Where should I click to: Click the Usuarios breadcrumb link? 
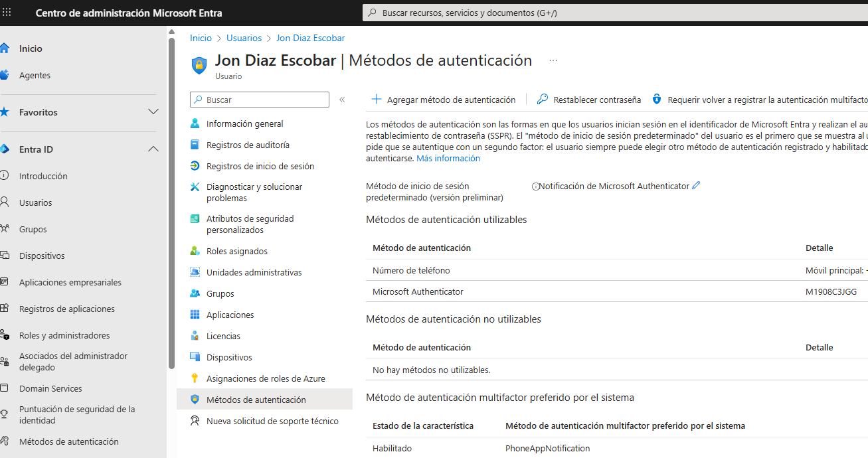click(x=244, y=38)
